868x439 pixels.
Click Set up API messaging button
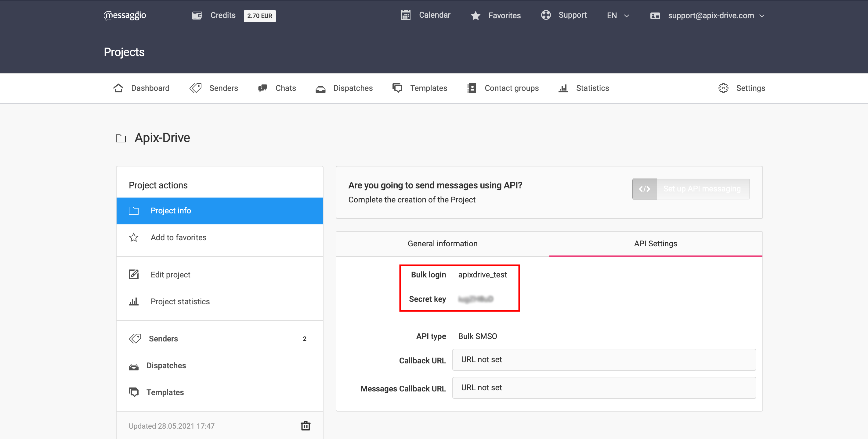point(691,189)
